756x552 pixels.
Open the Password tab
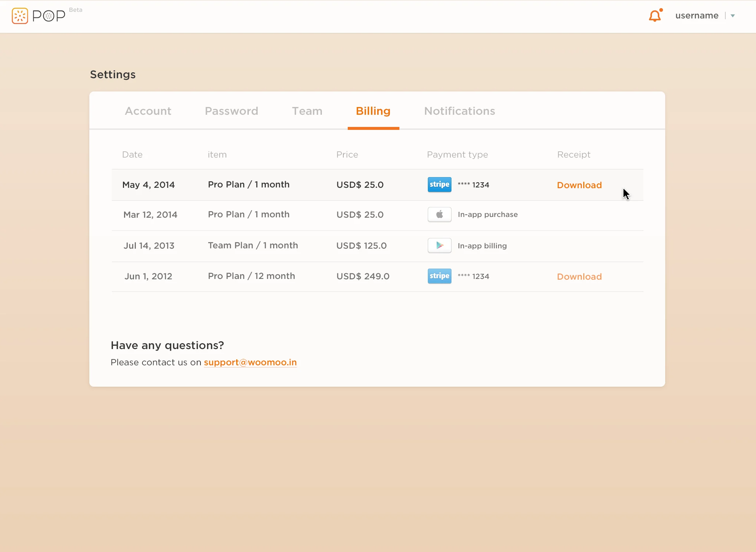click(x=231, y=111)
